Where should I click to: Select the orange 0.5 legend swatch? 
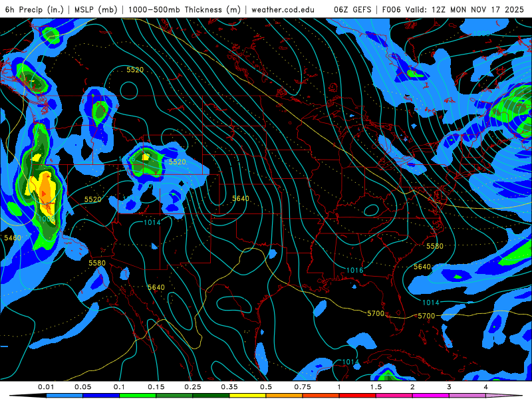pos(285,396)
